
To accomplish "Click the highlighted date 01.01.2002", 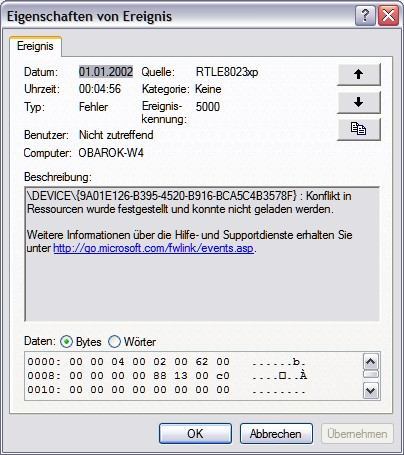I will tap(106, 72).
